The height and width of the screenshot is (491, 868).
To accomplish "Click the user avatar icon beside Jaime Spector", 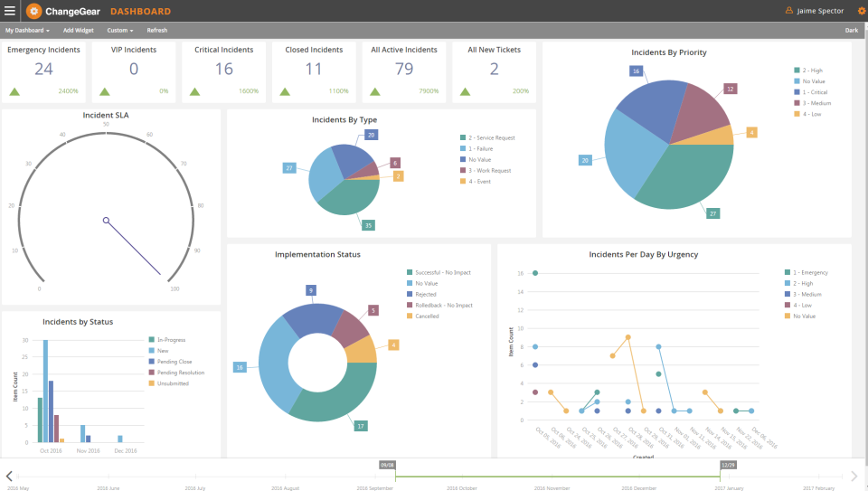I will click(x=788, y=11).
